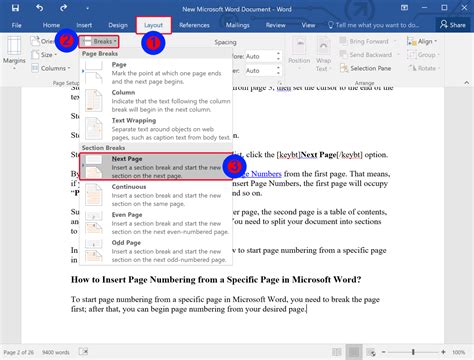Switch to Print Layout view
474x360 pixels.
tap(354, 352)
